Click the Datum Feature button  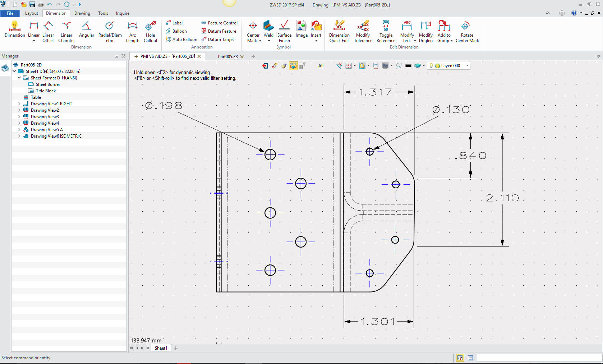218,31
